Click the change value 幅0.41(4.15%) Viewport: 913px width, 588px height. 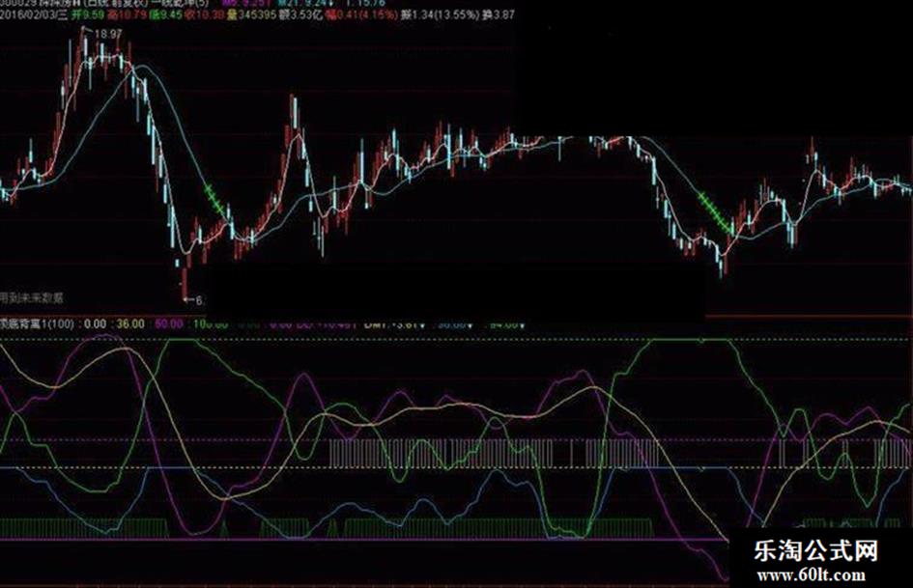[x=361, y=14]
